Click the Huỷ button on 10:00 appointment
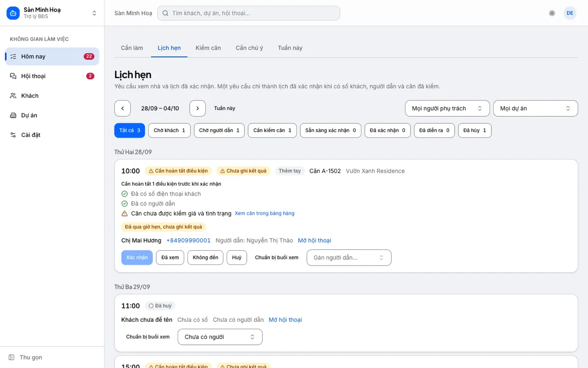Viewport: 588px width, 368px height. click(237, 258)
